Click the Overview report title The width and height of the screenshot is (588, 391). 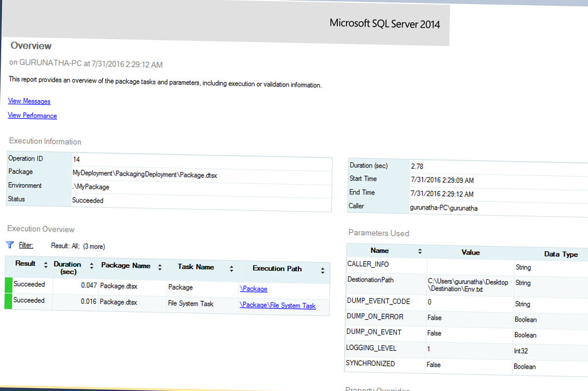click(x=31, y=46)
